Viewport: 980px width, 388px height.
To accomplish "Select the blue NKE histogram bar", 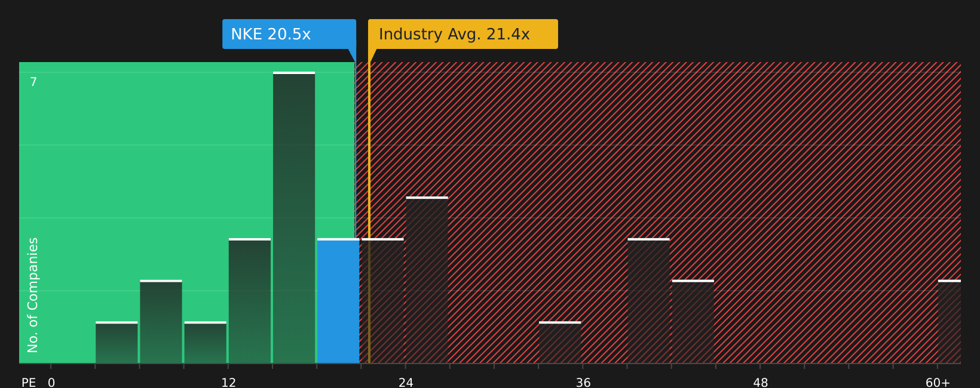I will click(x=338, y=301).
